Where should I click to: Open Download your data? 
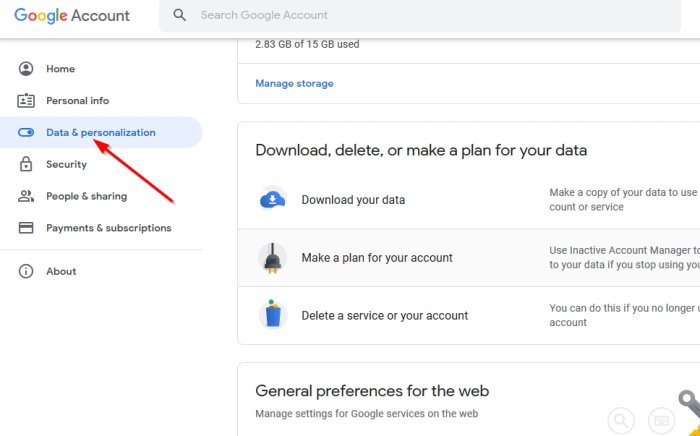353,200
